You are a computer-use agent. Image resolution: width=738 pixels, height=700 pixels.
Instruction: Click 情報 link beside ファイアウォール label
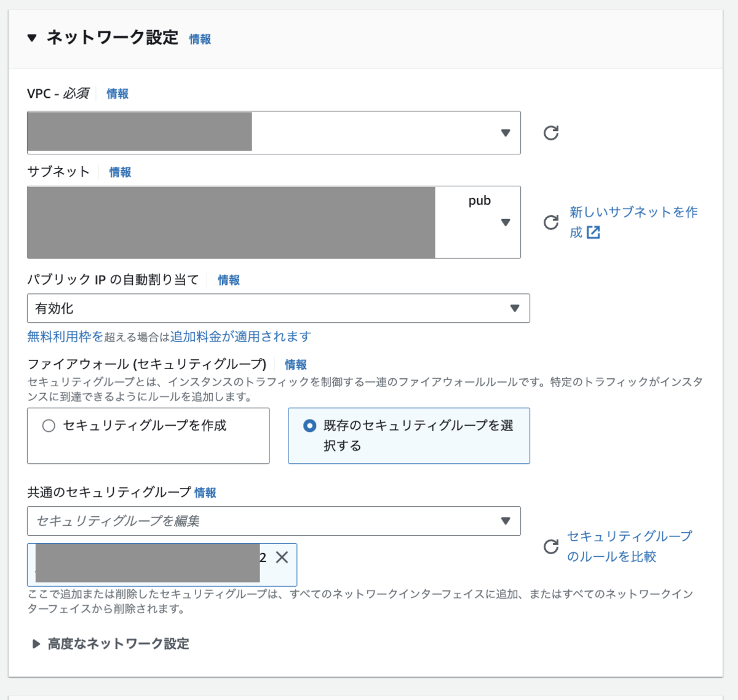coord(295,365)
